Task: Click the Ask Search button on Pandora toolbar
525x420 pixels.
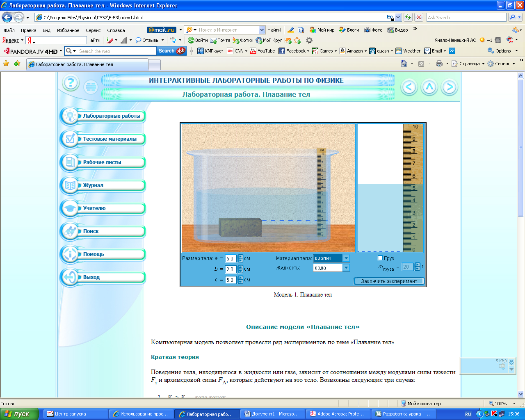Action: [171, 51]
